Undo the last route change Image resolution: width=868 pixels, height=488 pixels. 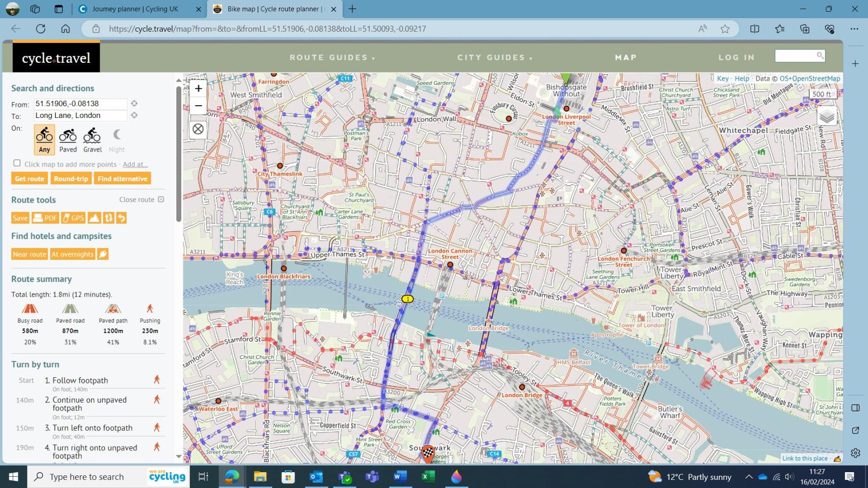pos(122,217)
